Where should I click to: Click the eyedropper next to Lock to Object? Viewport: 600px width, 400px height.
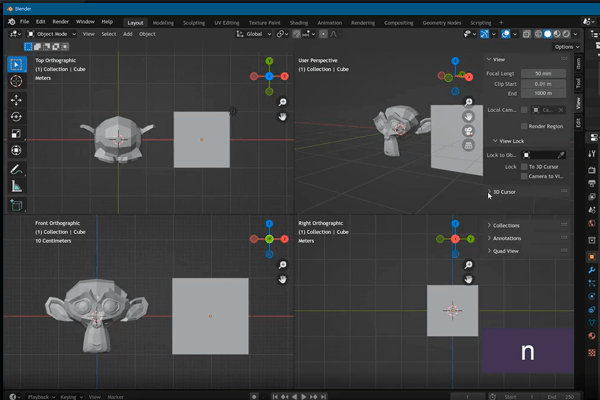(x=561, y=155)
